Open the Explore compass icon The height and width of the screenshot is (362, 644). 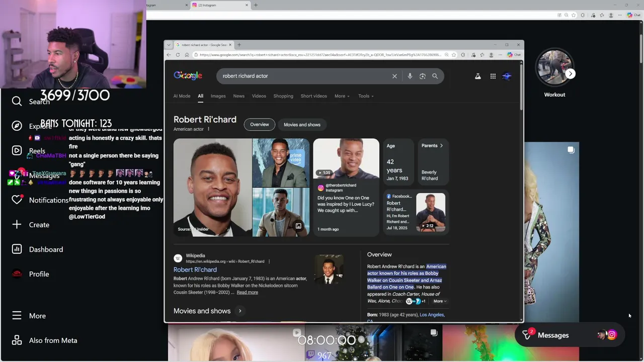click(17, 126)
